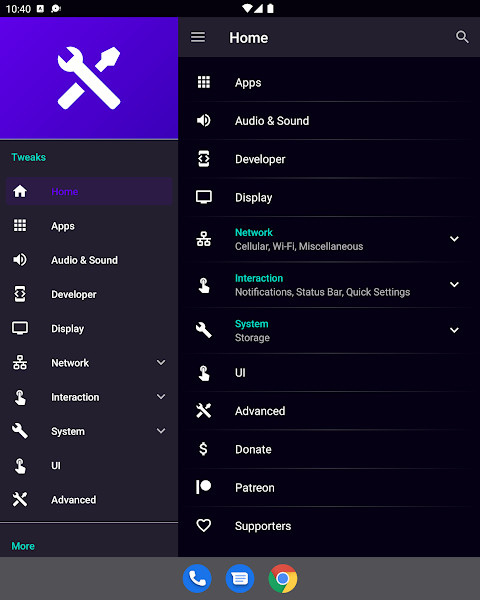Screen dimensions: 480x600
Task: Expand Network chevron in side drawer
Action: pos(161,362)
